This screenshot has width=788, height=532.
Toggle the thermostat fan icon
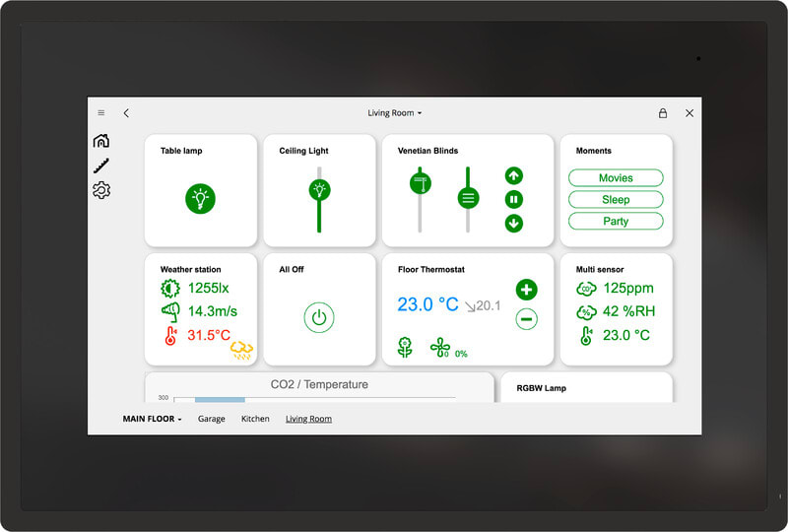pos(439,347)
